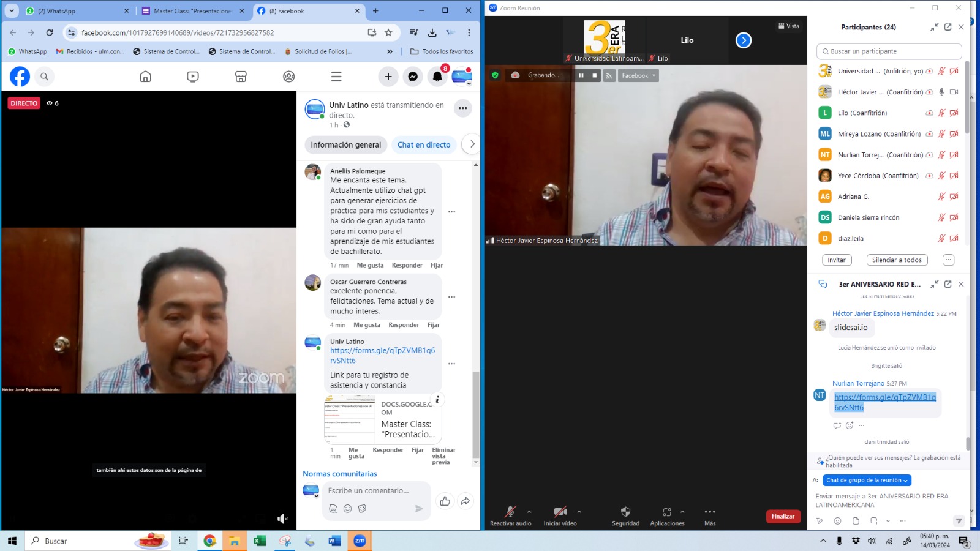
Task: Expand the Facebook livestream dropdown in Zoom
Action: 638,75
